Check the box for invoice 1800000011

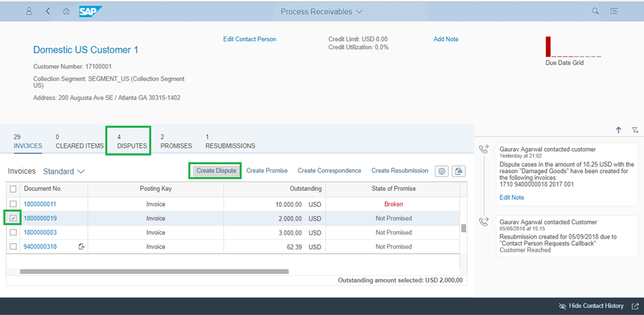(x=13, y=204)
